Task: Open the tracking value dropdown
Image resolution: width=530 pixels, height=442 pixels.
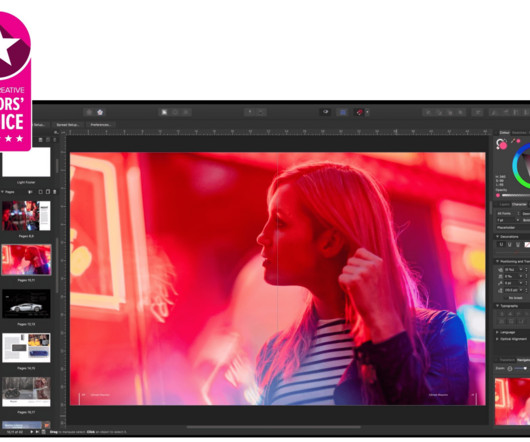Action: (x=521, y=276)
